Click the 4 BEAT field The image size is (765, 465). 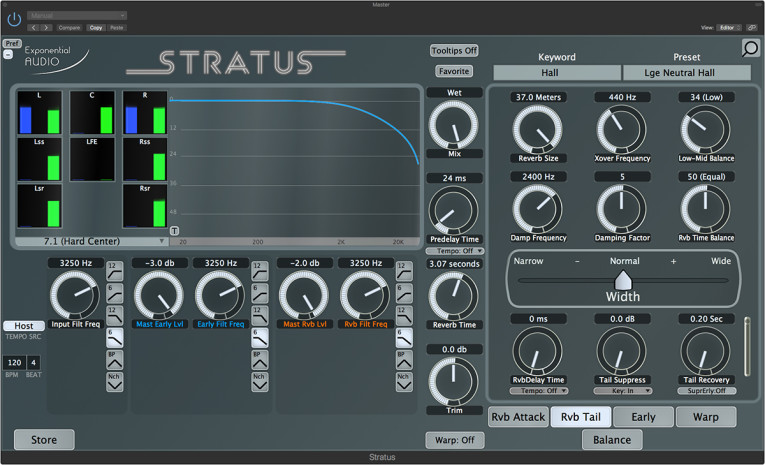33,363
